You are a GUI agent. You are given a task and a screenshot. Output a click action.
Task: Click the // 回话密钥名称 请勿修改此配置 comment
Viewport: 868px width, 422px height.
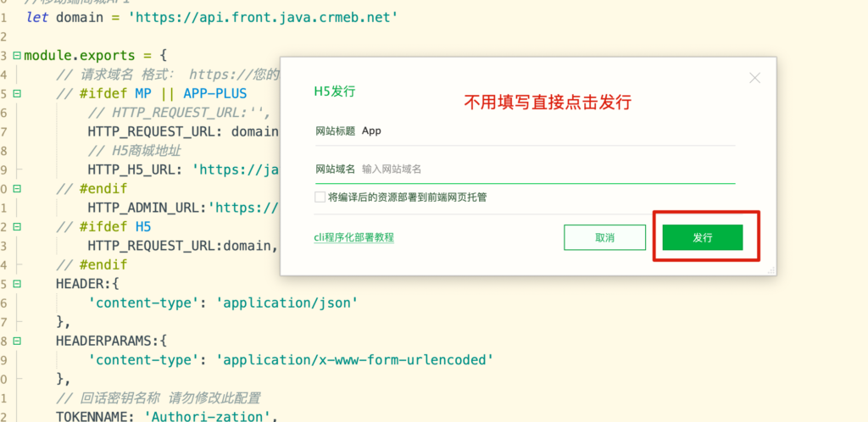click(159, 398)
